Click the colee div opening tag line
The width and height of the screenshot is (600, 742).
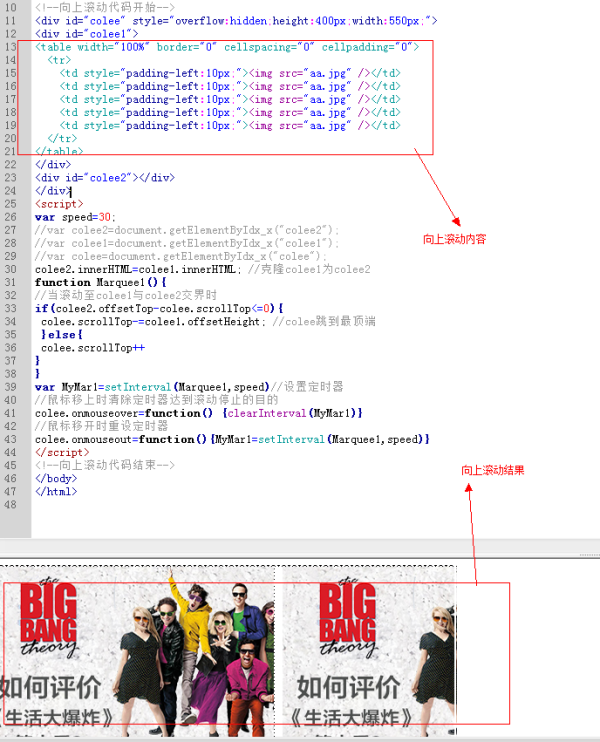(x=236, y=21)
